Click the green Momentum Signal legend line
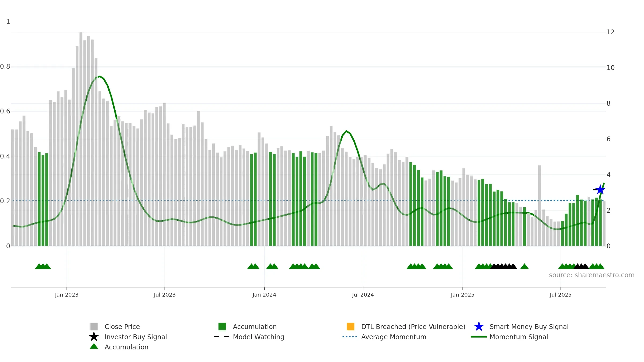The width and height of the screenshot is (644, 362). pyautogui.click(x=479, y=337)
